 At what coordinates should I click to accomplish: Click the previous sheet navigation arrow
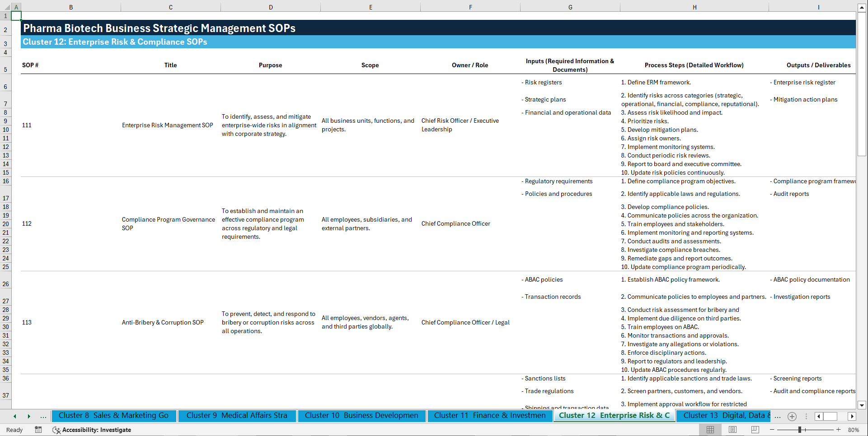pos(15,416)
